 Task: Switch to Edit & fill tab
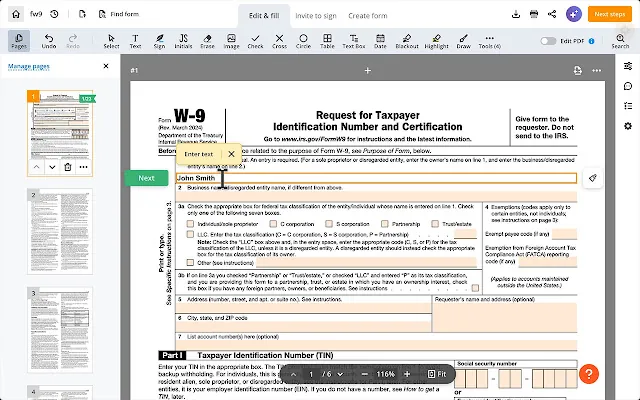tap(264, 16)
